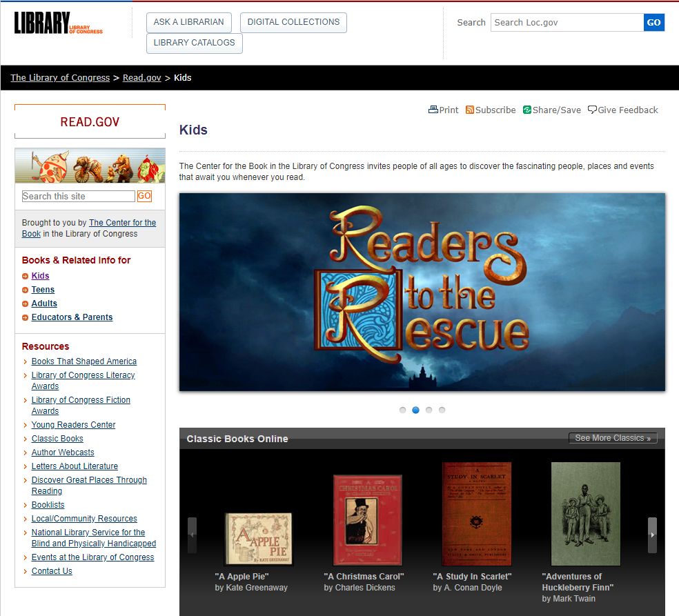
Task: Open Library Catalogs
Action: point(195,43)
